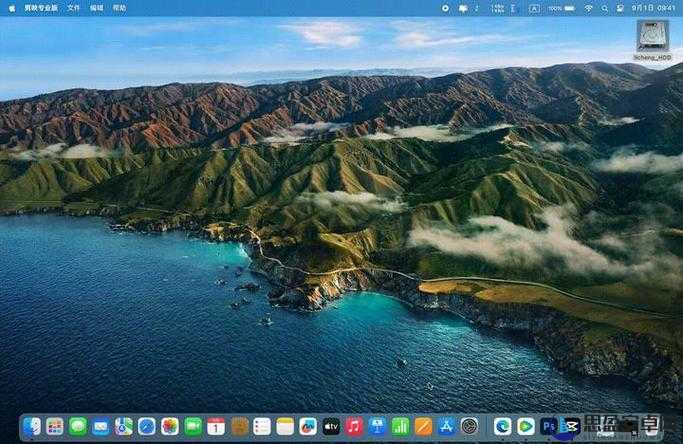
Task: Open the Apple menu
Action: click(12, 8)
